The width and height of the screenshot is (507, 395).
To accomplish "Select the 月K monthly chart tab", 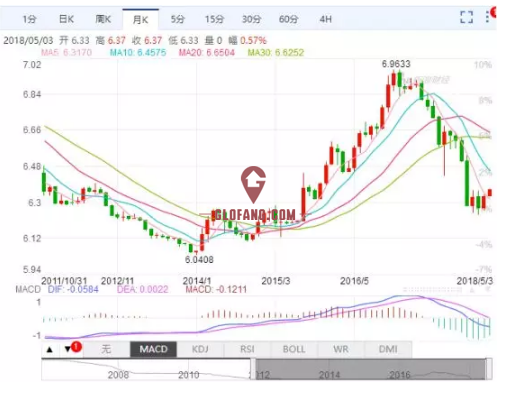I will 140,20.
